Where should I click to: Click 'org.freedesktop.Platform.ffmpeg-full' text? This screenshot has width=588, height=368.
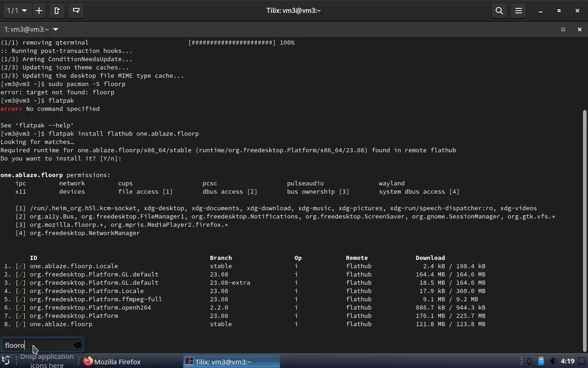click(x=96, y=299)
